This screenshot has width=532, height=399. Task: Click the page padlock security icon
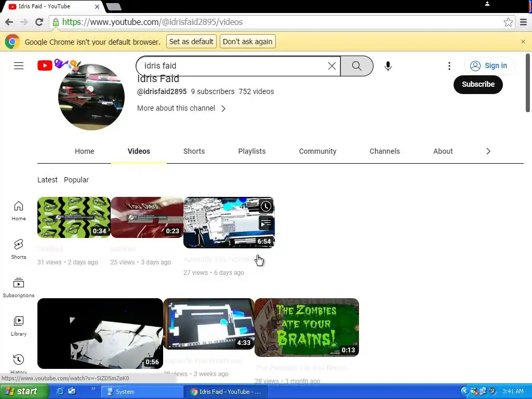pos(56,22)
